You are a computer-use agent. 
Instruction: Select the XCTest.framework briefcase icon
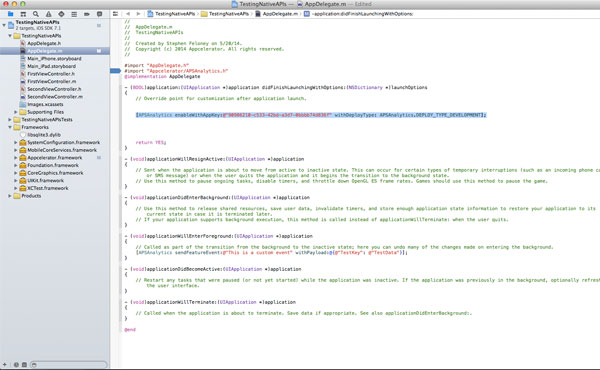[23, 188]
